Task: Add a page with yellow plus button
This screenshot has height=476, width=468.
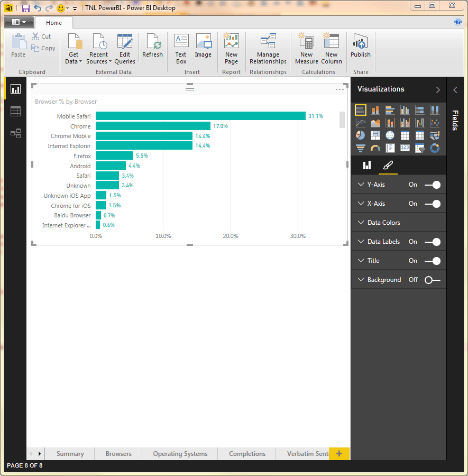Action: [x=339, y=454]
